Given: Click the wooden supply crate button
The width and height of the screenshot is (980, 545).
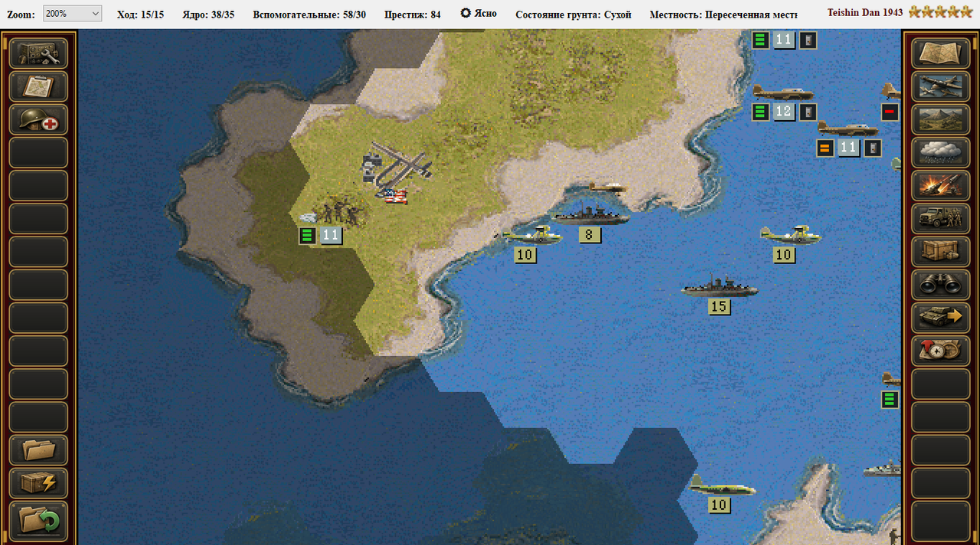Looking at the screenshot, I should (940, 251).
